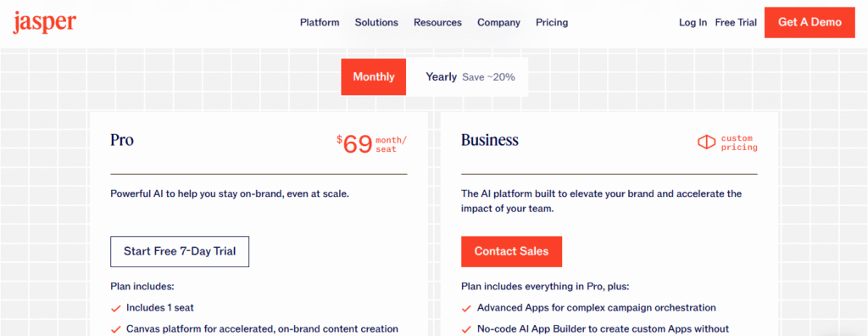Click the Jasper logo
This screenshot has width=868, height=336.
45,21
